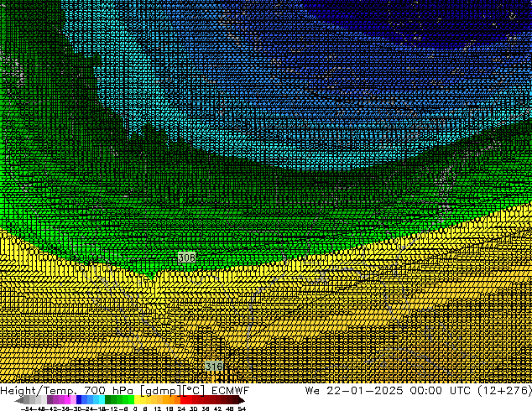Click the 316 contour label on the map
This screenshot has height=411, width=532.
click(x=214, y=367)
